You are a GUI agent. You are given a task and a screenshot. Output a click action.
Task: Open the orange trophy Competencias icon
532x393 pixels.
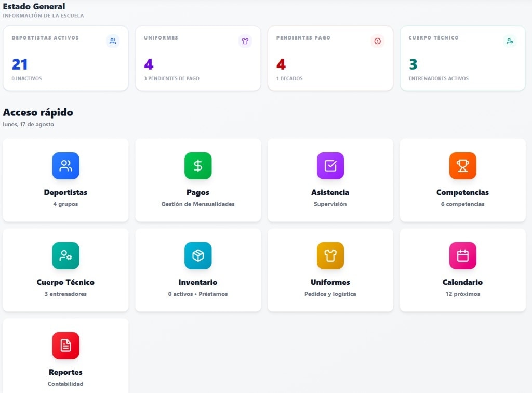click(462, 166)
